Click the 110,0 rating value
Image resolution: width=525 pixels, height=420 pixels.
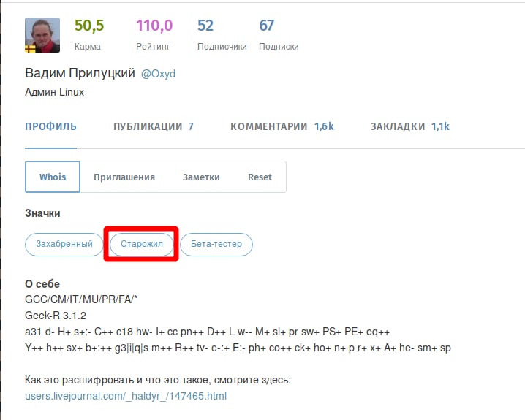[154, 26]
